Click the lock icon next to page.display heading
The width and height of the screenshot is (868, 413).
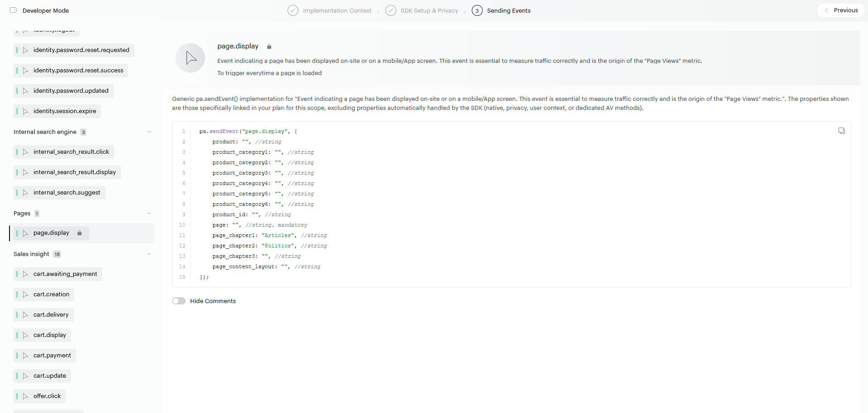click(269, 47)
